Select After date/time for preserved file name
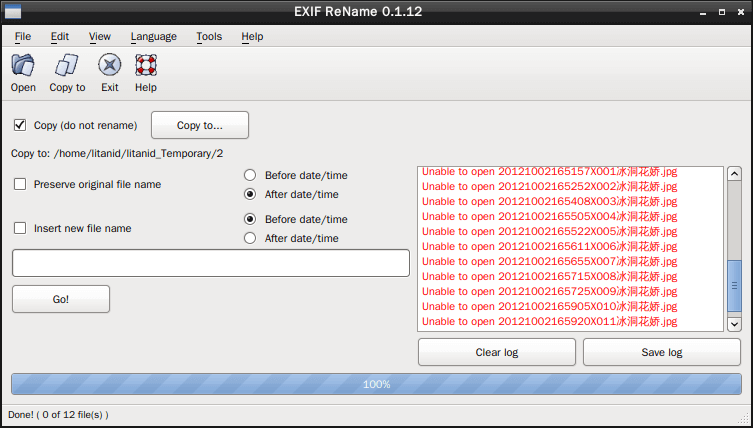Viewport: 753px width, 428px height. [x=250, y=195]
